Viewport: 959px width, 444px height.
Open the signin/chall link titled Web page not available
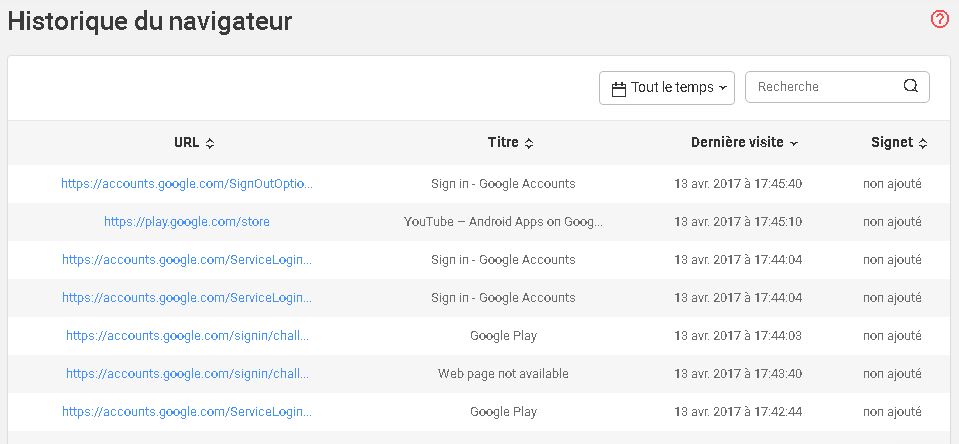coord(187,374)
